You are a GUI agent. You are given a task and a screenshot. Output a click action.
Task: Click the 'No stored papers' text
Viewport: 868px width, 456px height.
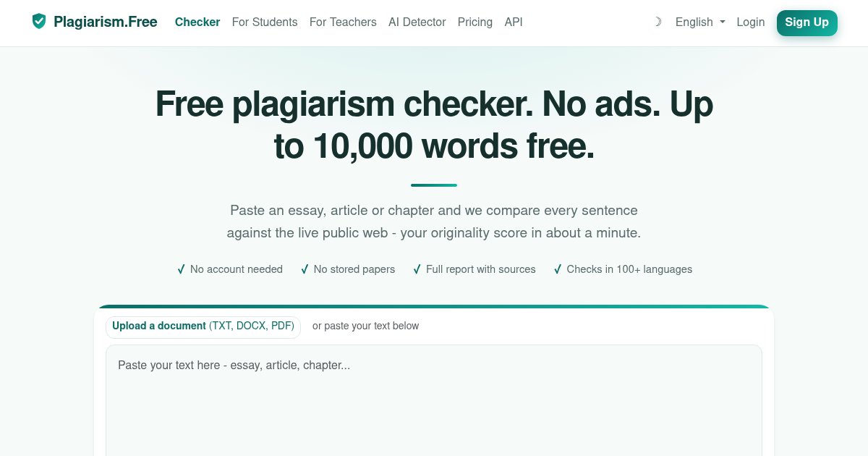click(x=354, y=269)
